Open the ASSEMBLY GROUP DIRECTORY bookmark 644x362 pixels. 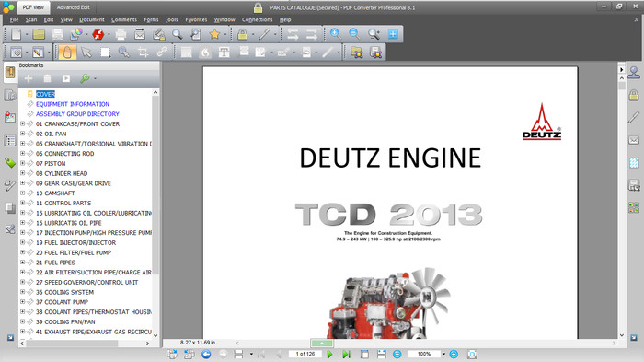click(77, 114)
